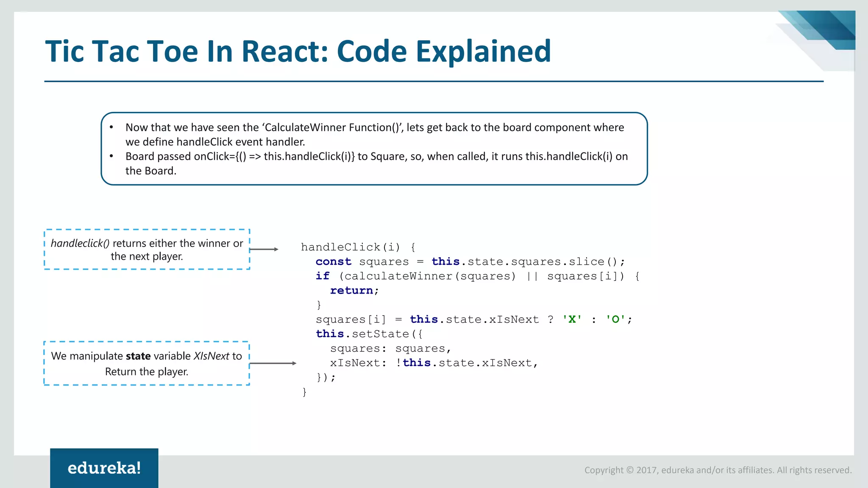Click the 'const' keyword in code
868x488 pixels.
[334, 262]
